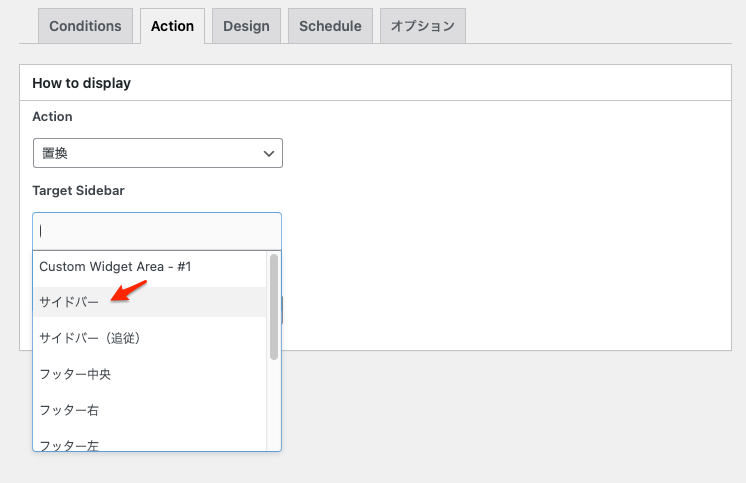Select the サイドバー option
Viewport: 746px width, 483px height.
pyautogui.click(x=149, y=302)
